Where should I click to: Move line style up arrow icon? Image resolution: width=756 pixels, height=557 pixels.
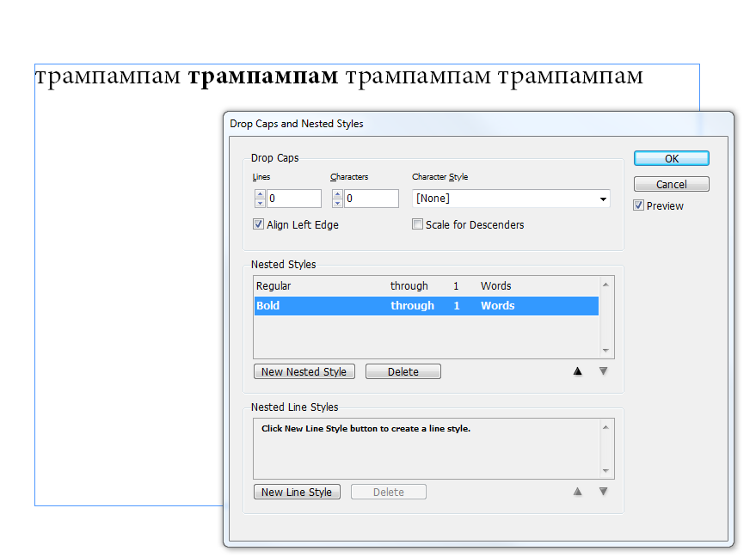578,492
